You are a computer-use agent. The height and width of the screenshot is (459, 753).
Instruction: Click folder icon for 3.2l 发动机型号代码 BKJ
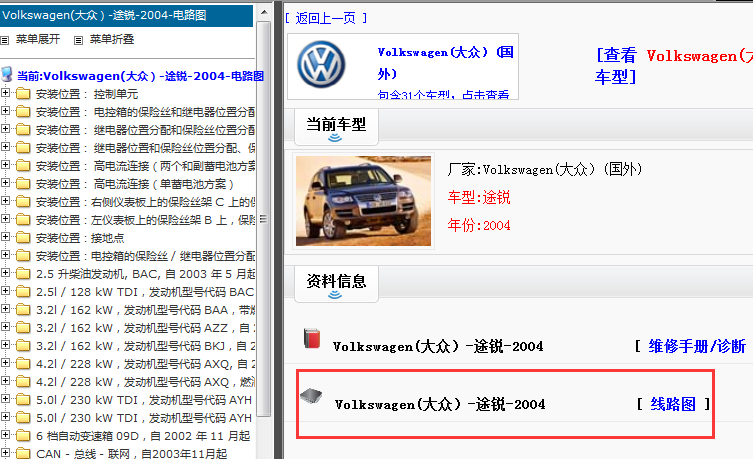(x=23, y=346)
